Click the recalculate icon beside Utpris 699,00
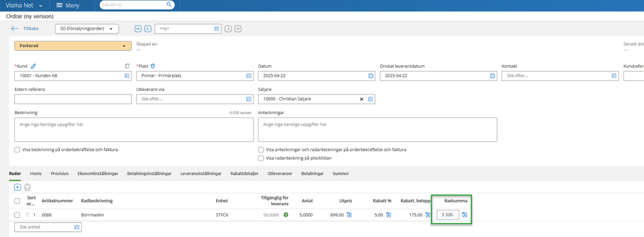Image resolution: width=644 pixels, height=237 pixels. click(x=349, y=215)
